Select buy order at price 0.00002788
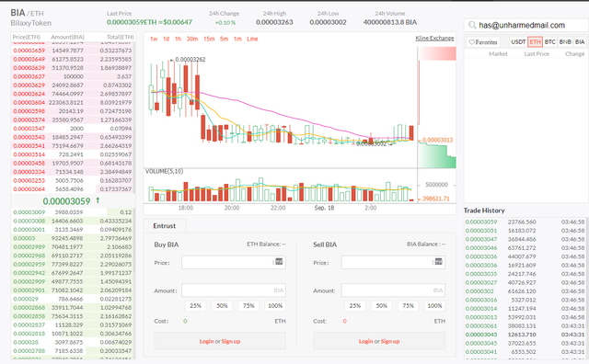Screen dimensions: 589x364 pos(73,351)
